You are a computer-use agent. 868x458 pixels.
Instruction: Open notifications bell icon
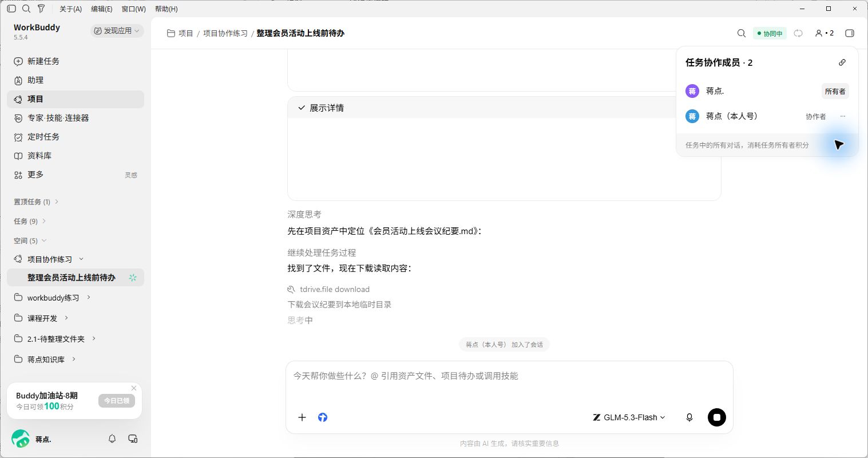click(x=112, y=439)
